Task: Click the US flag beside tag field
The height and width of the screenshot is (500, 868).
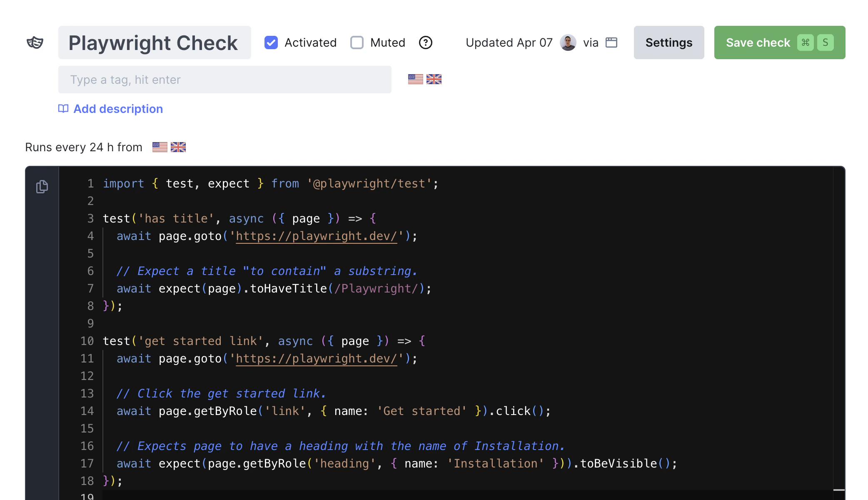Action: (415, 79)
